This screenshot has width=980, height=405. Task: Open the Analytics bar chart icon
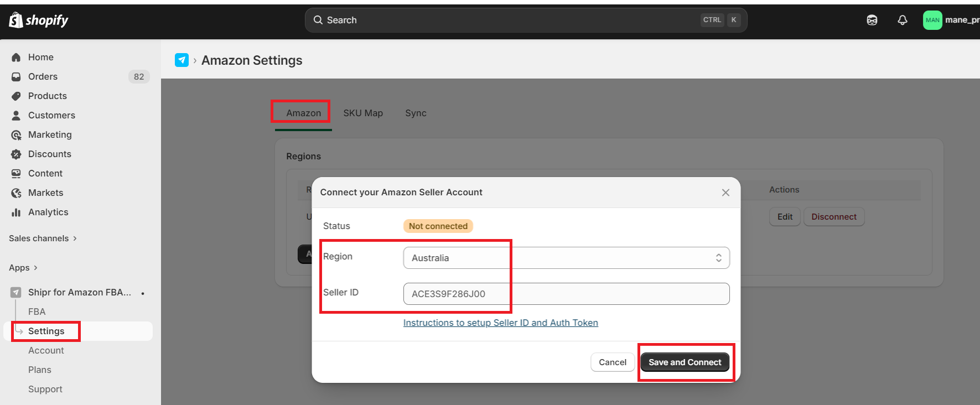point(16,212)
